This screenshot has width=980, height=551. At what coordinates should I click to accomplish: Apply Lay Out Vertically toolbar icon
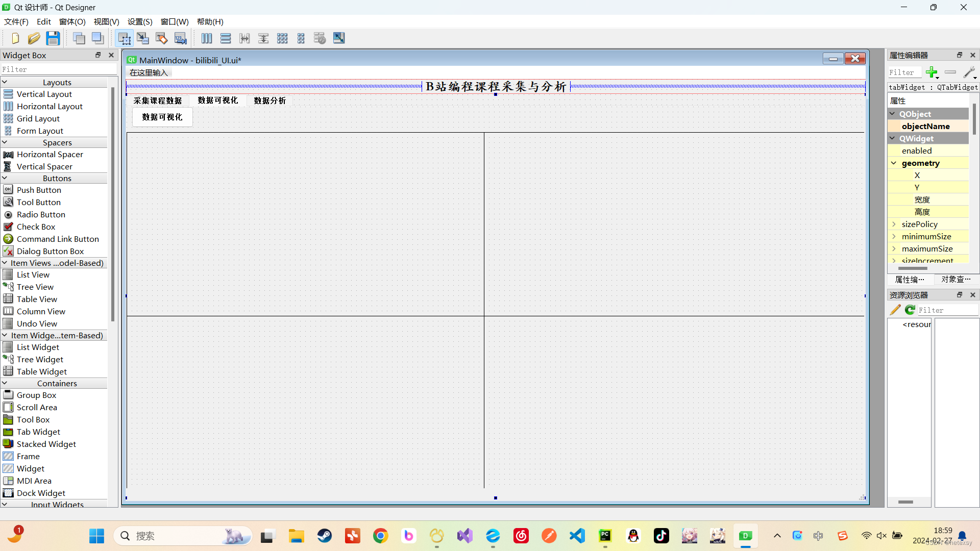[226, 38]
